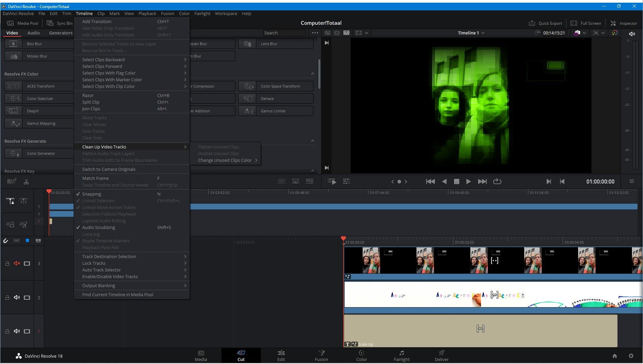Collapse the Resolve FX Color section
The height and width of the screenshot is (364, 643).
coord(312,74)
